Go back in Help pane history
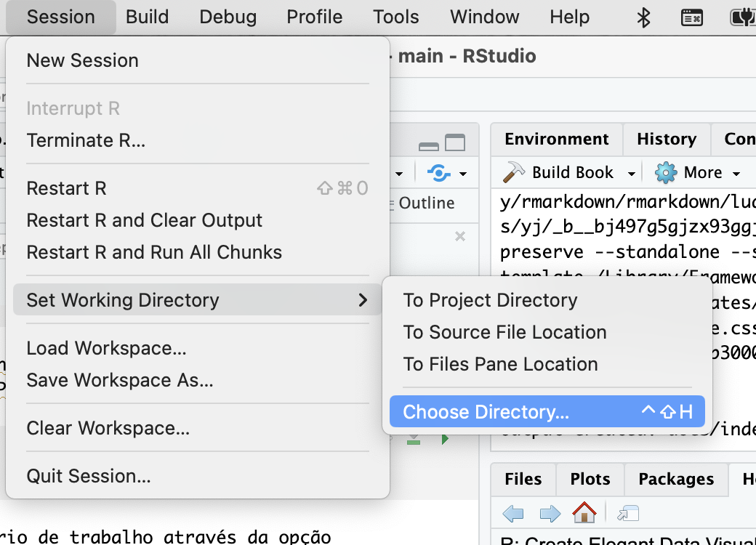 click(513, 514)
